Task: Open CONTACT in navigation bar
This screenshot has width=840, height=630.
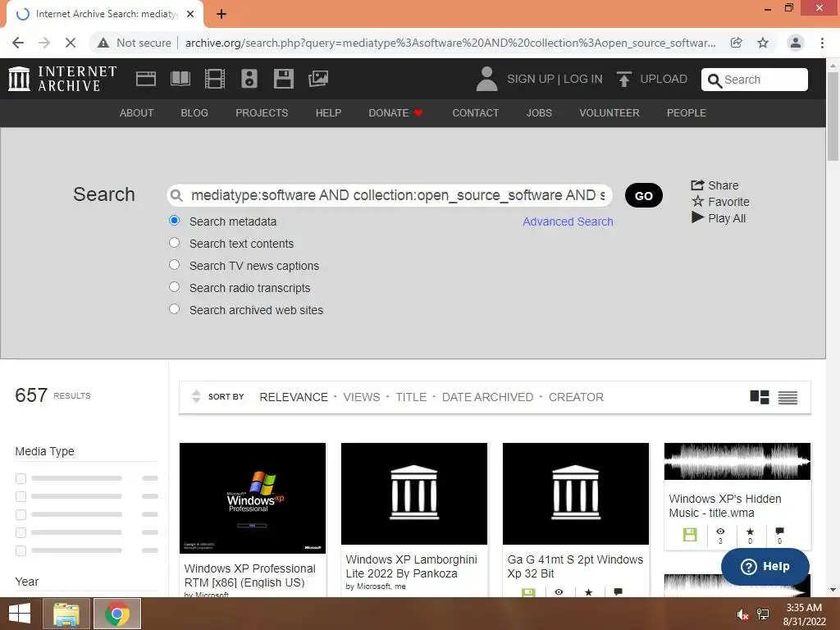Action: click(x=475, y=113)
